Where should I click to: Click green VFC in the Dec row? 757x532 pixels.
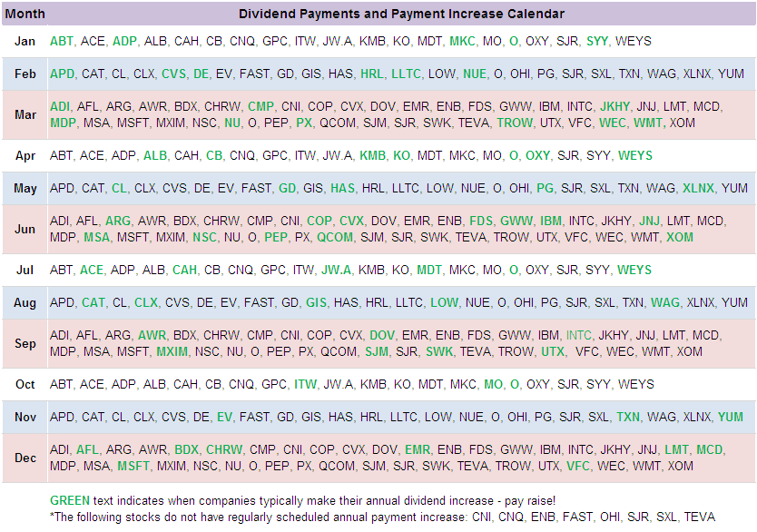(578, 466)
